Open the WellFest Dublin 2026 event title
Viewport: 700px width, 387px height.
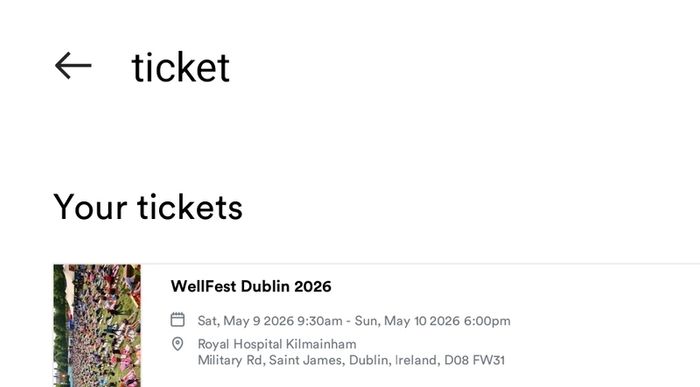251,286
